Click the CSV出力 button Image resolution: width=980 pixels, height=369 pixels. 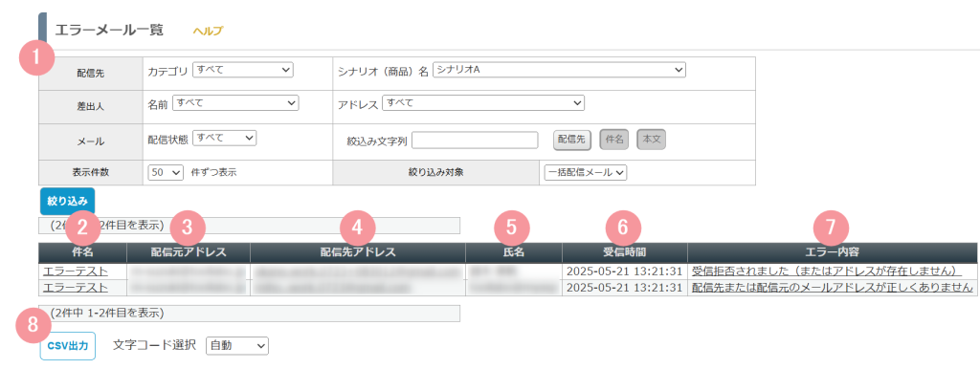tap(68, 345)
